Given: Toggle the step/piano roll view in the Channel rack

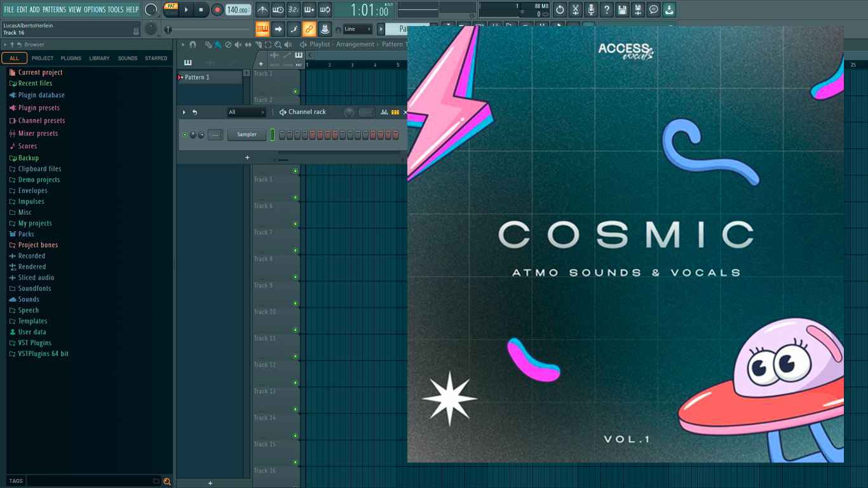Looking at the screenshot, I should 395,112.
